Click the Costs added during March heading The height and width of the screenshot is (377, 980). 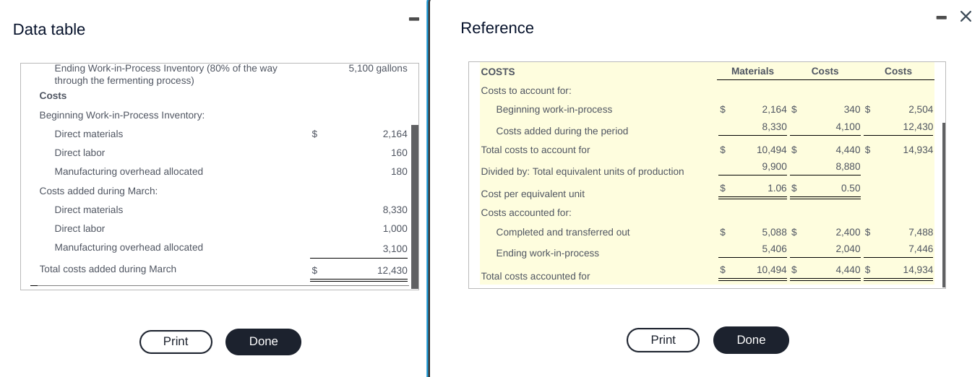pos(98,191)
